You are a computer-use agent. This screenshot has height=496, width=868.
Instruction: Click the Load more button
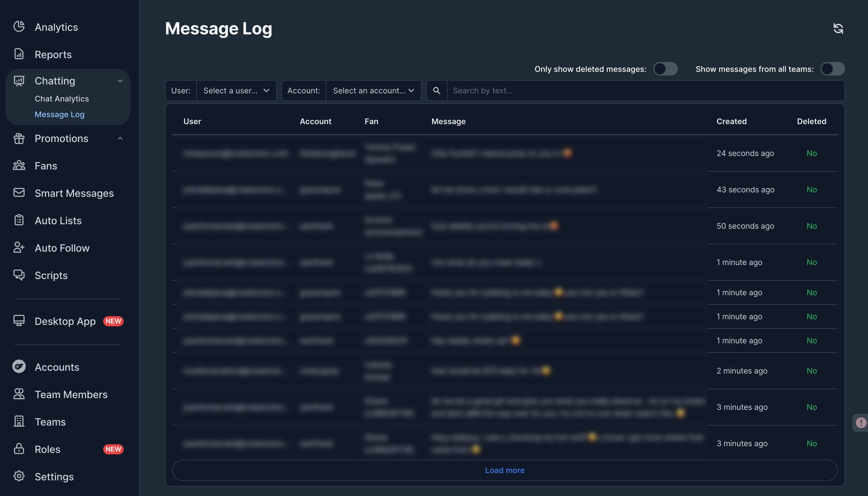point(505,471)
